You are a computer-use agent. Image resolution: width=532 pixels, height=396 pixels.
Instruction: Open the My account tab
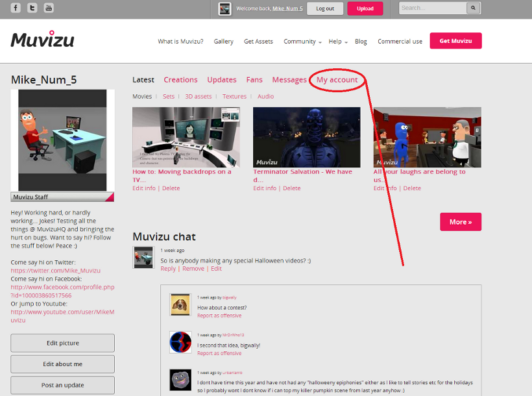(337, 80)
